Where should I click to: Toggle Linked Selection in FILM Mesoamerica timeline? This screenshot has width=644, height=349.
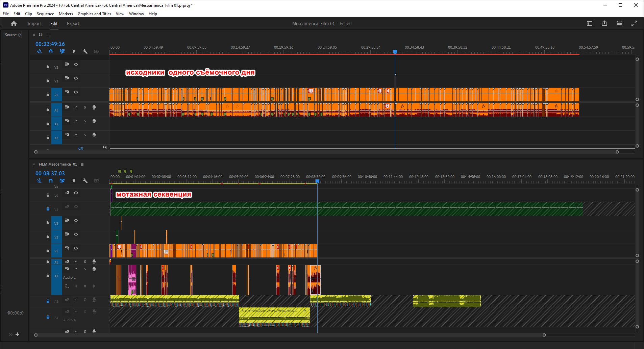[62, 181]
